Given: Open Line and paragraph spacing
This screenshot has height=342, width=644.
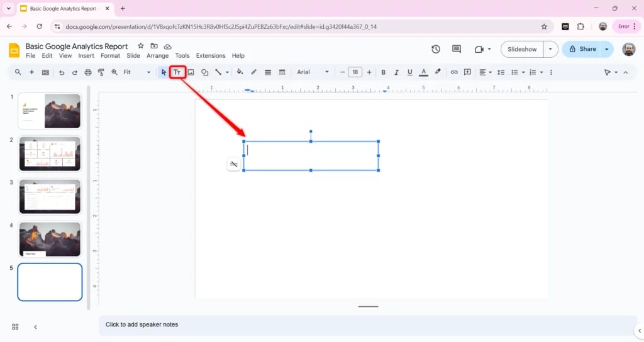Looking at the screenshot, I should click(x=501, y=72).
